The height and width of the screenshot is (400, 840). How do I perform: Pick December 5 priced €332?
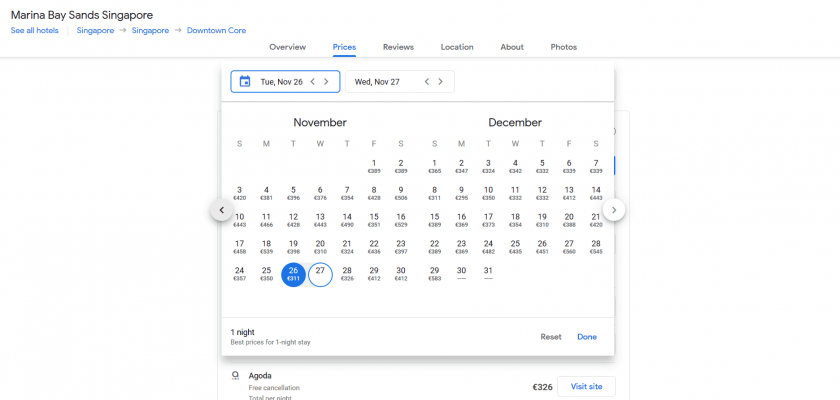click(542, 166)
